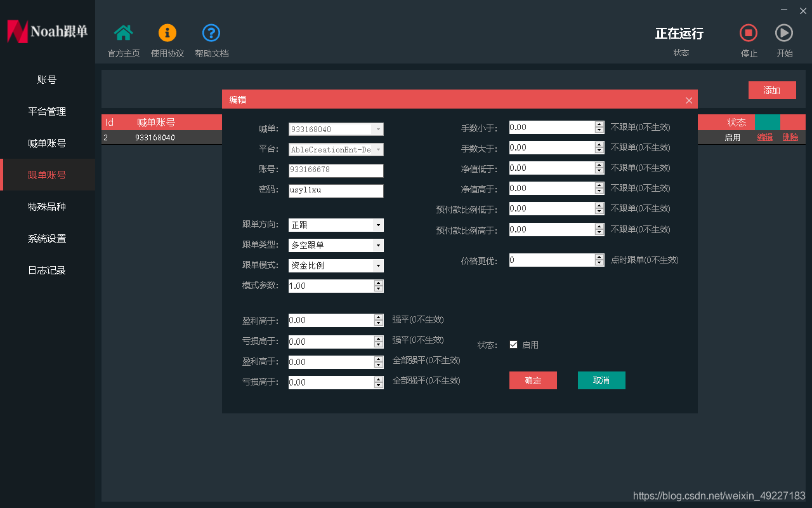This screenshot has height=508, width=812.
Task: Click the 取消 cancel button
Action: [601, 380]
